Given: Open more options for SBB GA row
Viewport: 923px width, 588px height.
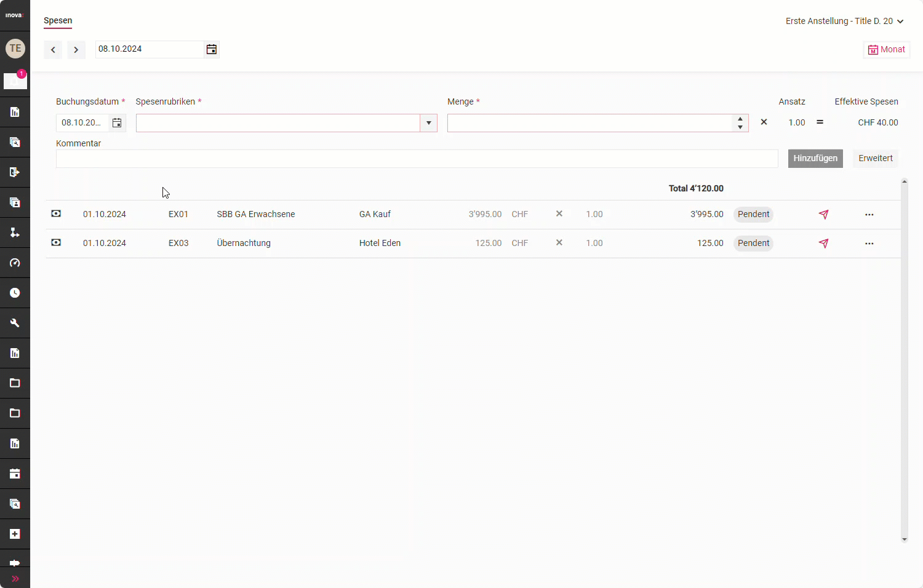Looking at the screenshot, I should pos(869,215).
